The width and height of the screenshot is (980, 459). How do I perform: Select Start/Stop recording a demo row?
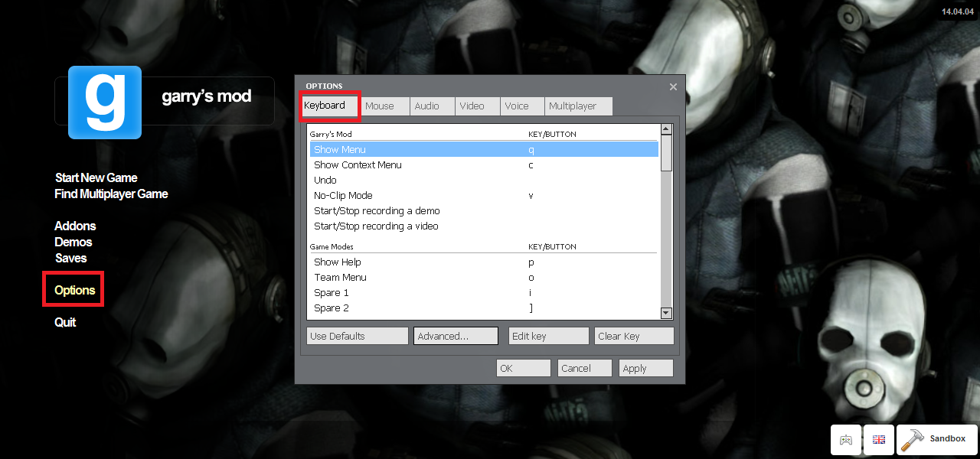(484, 210)
